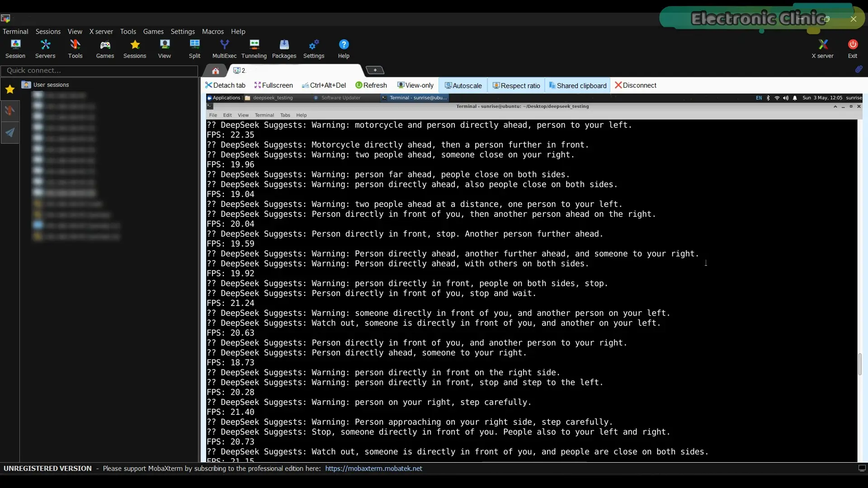The image size is (868, 488).
Task: Open the Settings toolbar icon
Action: tap(314, 49)
